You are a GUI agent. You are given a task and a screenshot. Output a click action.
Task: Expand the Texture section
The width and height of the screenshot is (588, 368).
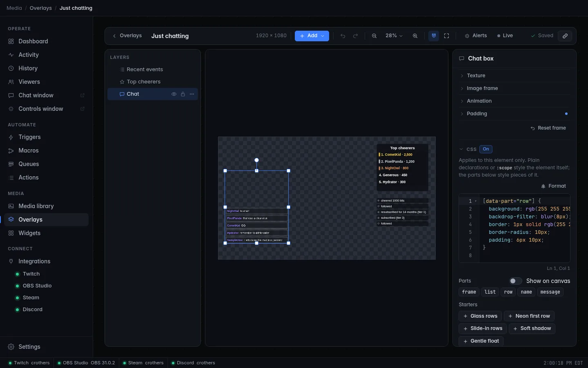coord(514,76)
